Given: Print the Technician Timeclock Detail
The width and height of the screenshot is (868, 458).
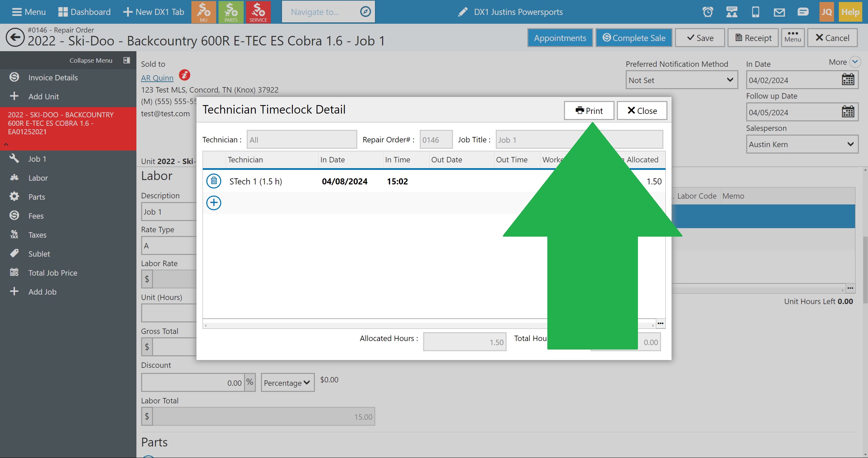Looking at the screenshot, I should coord(589,111).
